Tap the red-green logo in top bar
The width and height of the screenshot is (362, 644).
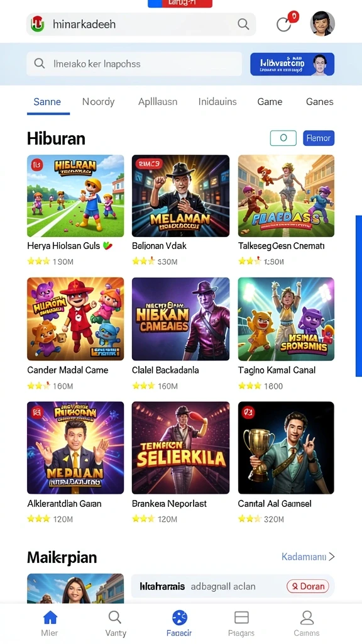pos(37,25)
